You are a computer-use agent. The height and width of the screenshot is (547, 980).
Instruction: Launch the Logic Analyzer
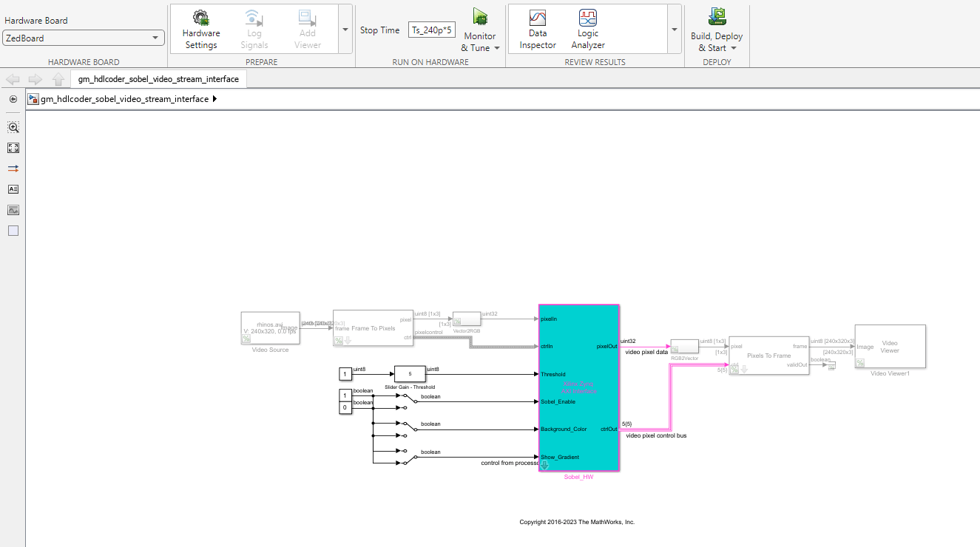point(587,29)
